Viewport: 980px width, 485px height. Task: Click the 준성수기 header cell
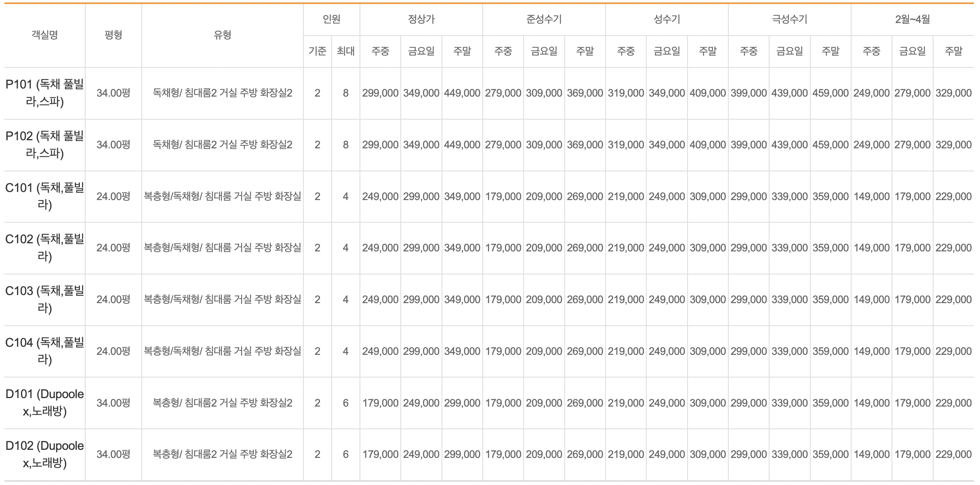[544, 19]
